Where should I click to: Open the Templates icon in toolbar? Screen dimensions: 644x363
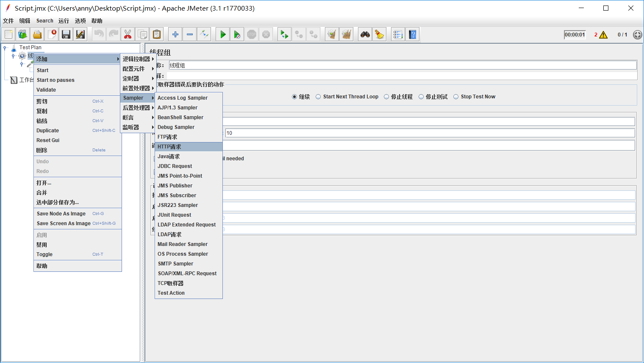[23, 34]
